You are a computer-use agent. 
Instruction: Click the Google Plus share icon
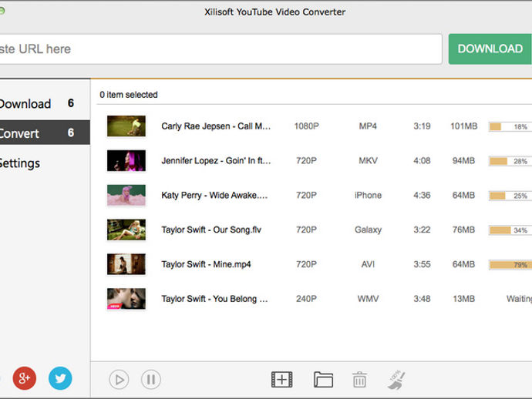[25, 378]
